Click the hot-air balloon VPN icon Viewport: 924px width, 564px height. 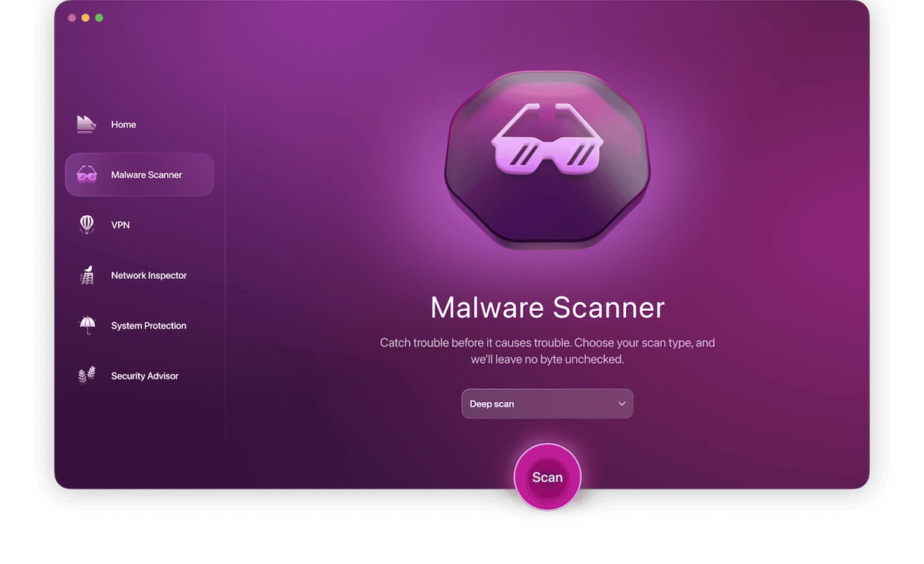click(x=87, y=225)
